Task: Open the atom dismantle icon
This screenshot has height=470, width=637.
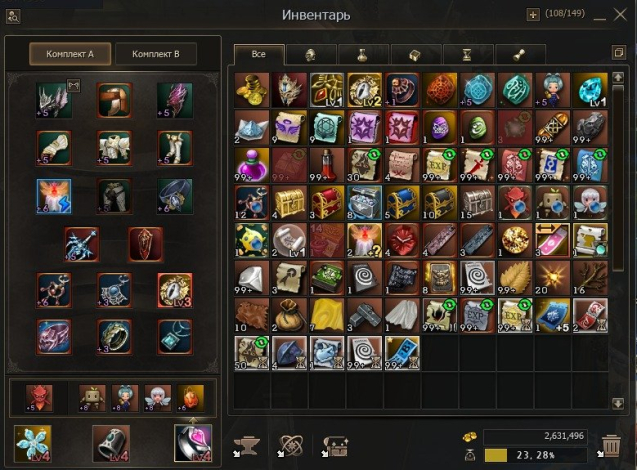Action: (290, 447)
